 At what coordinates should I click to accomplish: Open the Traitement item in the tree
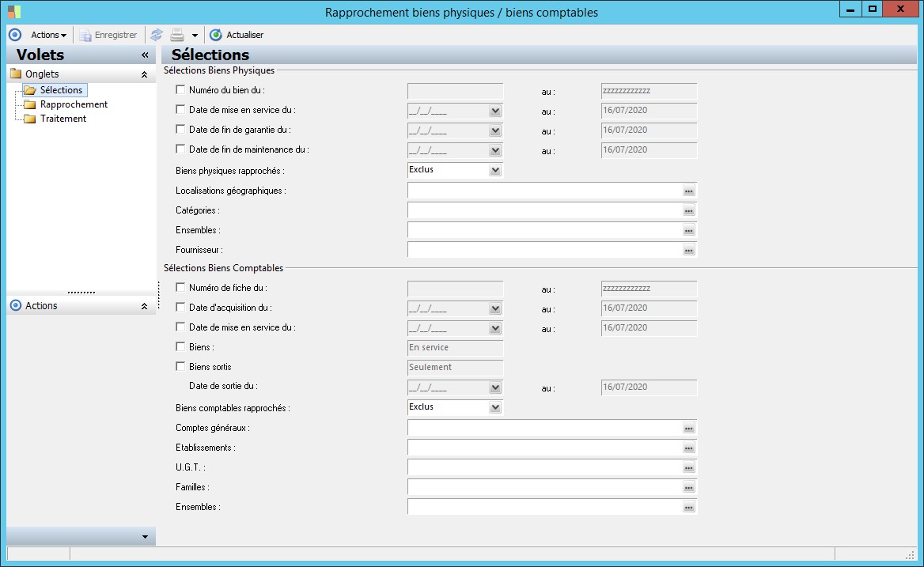tap(63, 119)
